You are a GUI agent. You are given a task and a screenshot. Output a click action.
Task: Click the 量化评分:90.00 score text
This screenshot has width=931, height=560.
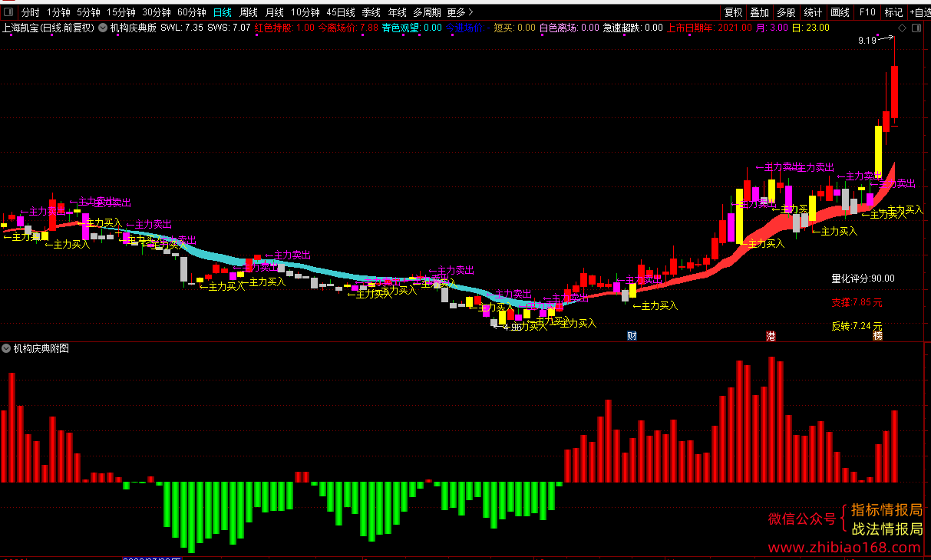pyautogui.click(x=863, y=278)
